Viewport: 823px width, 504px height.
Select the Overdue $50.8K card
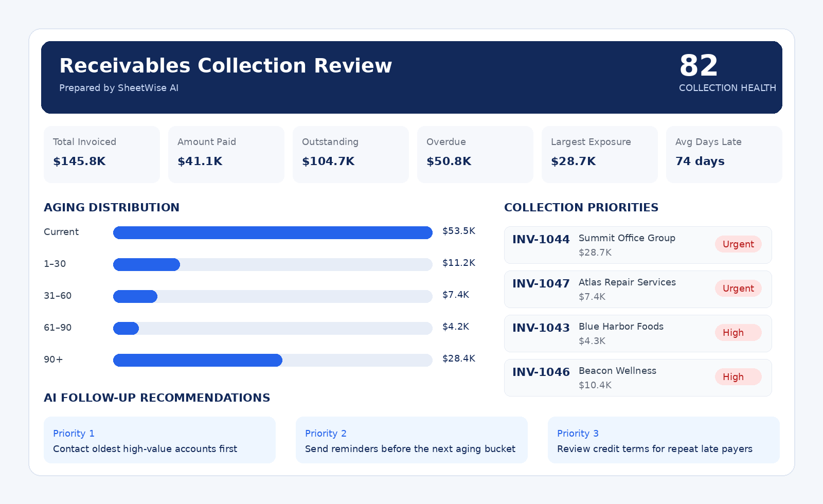475,154
